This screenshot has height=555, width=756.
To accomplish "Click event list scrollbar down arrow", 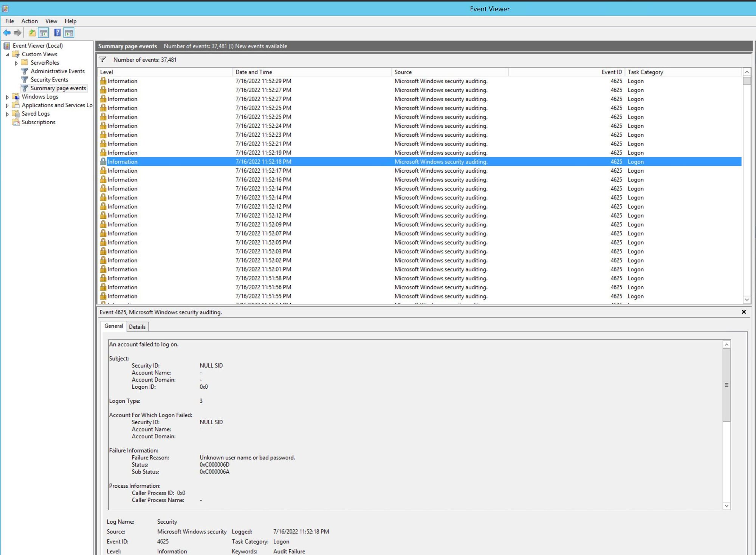I will coord(747,300).
